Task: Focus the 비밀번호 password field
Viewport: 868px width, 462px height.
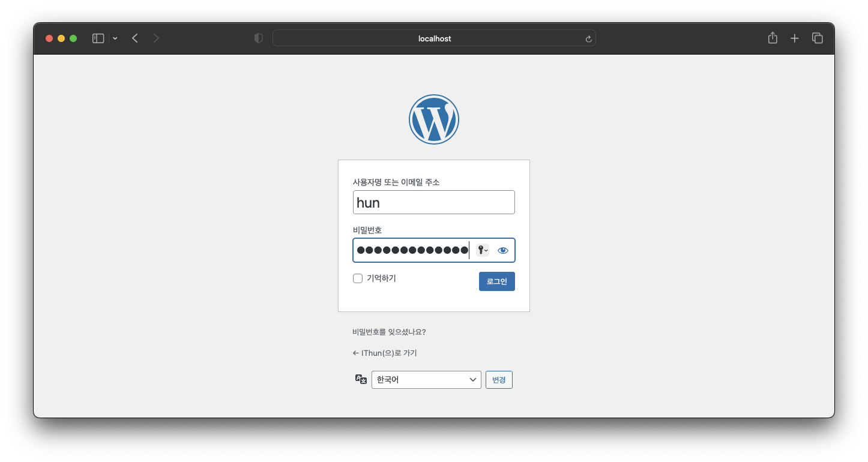Action: 434,250
